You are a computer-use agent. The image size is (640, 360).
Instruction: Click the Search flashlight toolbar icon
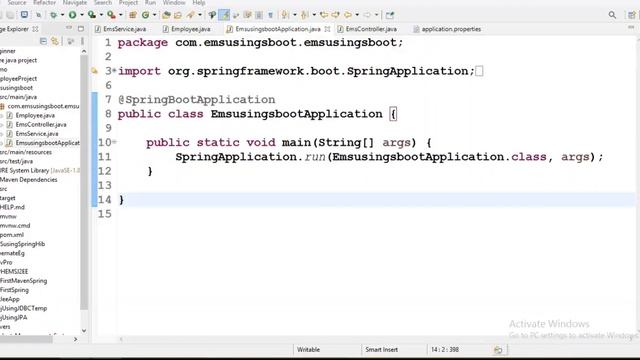191,15
